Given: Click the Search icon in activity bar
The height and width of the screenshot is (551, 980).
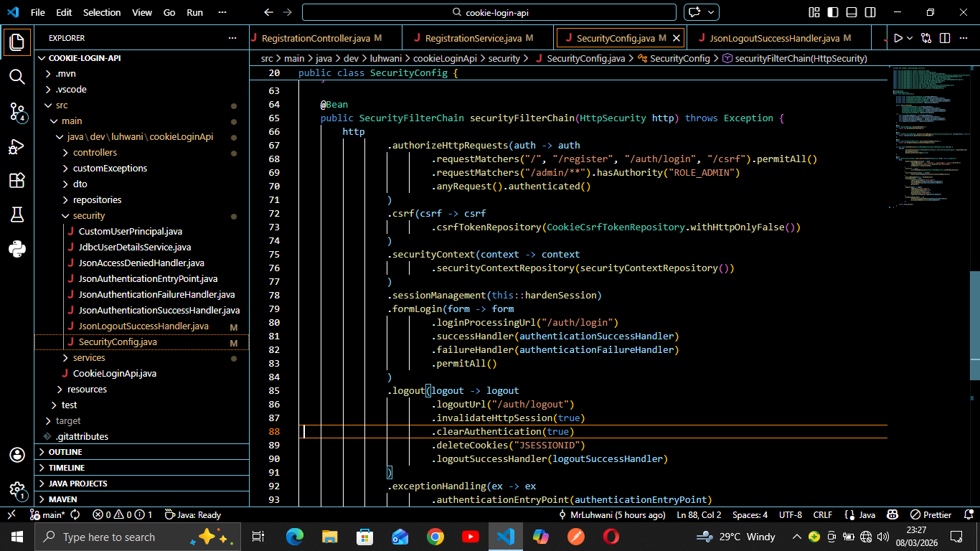Looking at the screenshot, I should (x=17, y=77).
